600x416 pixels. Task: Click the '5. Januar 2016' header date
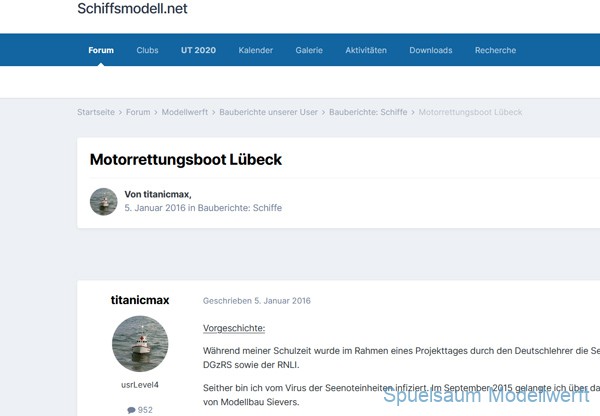click(x=155, y=208)
